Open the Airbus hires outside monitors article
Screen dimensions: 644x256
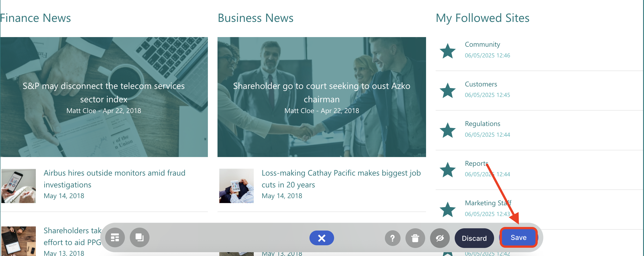114,179
